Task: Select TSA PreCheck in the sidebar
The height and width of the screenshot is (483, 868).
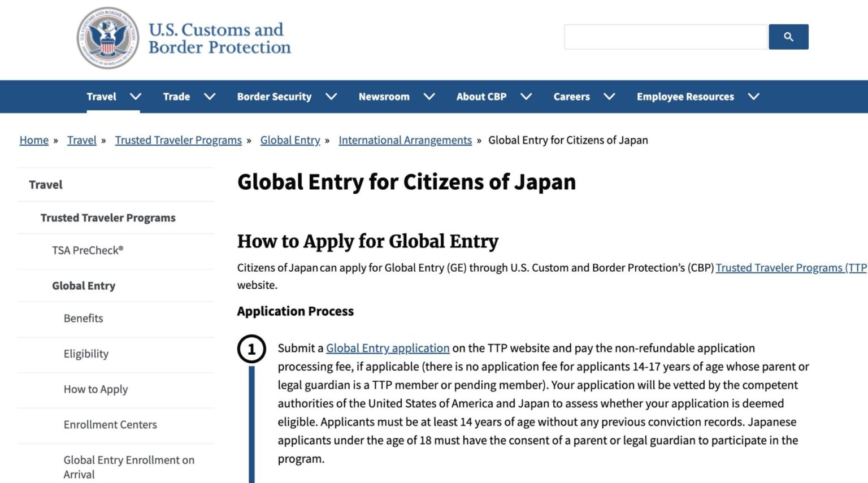Action: pos(88,250)
